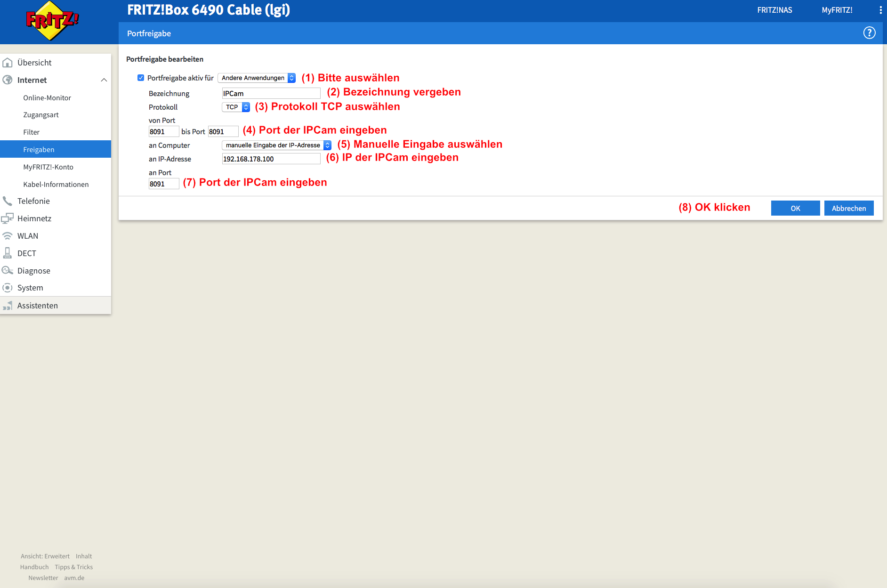Click the Diagnose icon
Viewport: 887px width, 588px height.
(x=8, y=271)
